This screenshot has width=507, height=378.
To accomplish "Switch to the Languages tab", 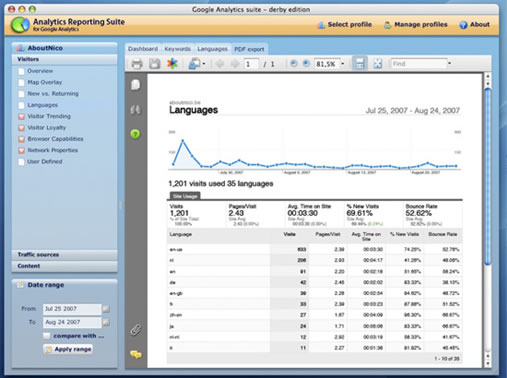I will (x=212, y=49).
